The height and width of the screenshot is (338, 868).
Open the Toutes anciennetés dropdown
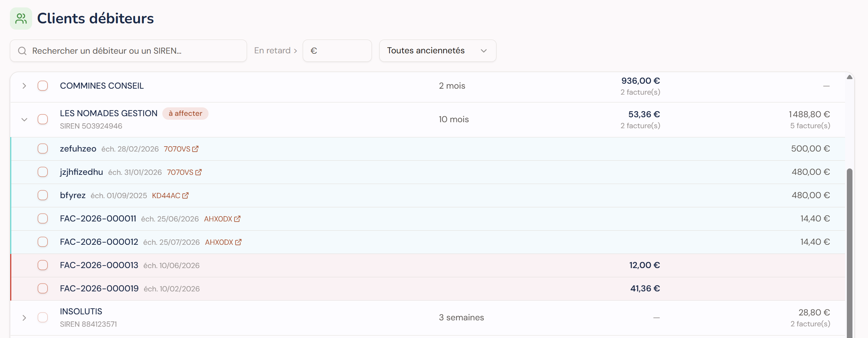(438, 51)
